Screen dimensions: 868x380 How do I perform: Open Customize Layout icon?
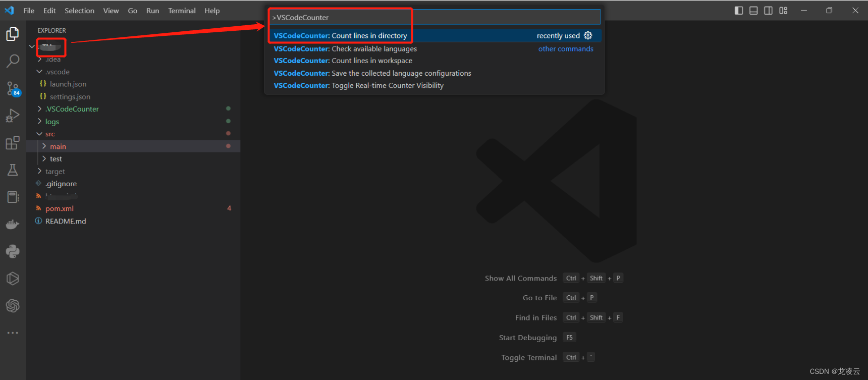(783, 10)
